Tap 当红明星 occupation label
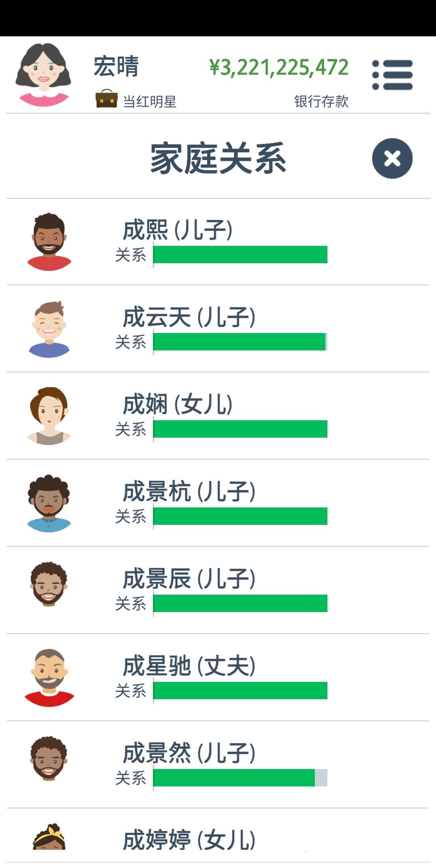This screenshot has height=868, width=436. pyautogui.click(x=150, y=101)
